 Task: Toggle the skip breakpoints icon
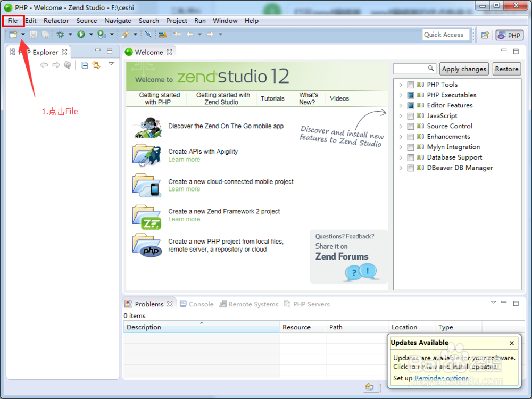[x=148, y=34]
